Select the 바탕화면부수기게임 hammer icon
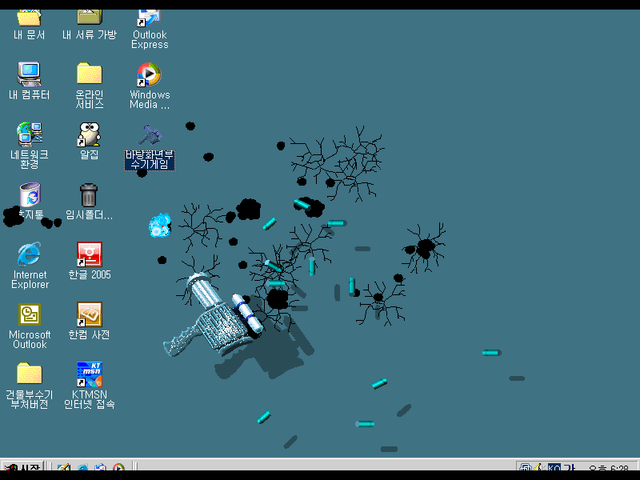 tap(149, 135)
